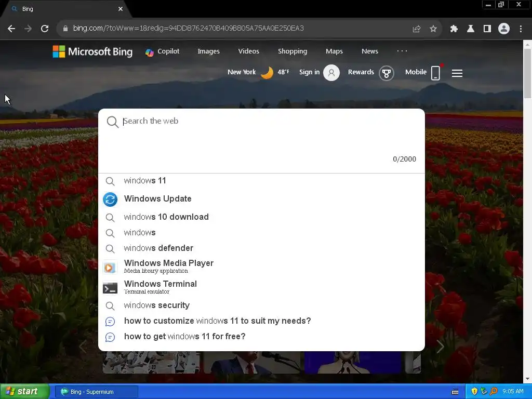Click the Windows Terminal icon
The image size is (532, 399).
[110, 288]
